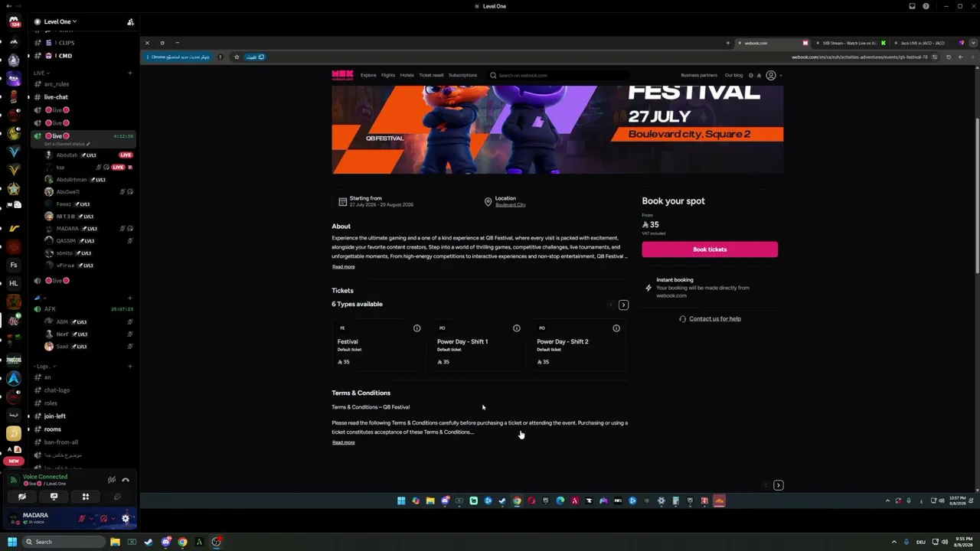Open the Flights menu item
Viewport: 980px width, 551px height.
pos(388,75)
